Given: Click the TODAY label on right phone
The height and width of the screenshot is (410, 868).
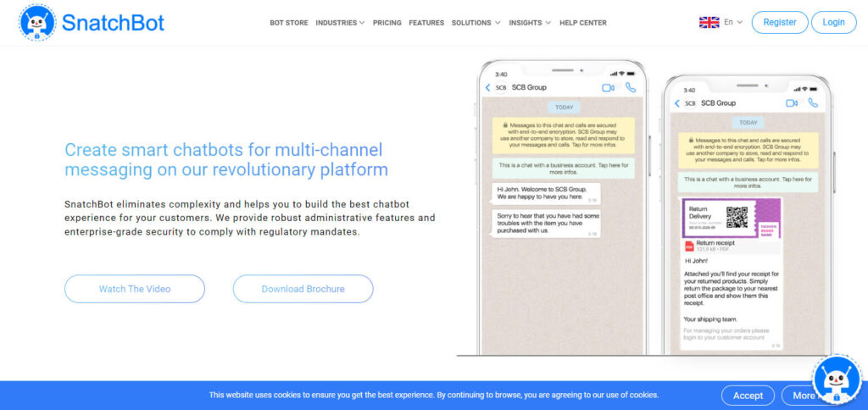Looking at the screenshot, I should coord(748,122).
